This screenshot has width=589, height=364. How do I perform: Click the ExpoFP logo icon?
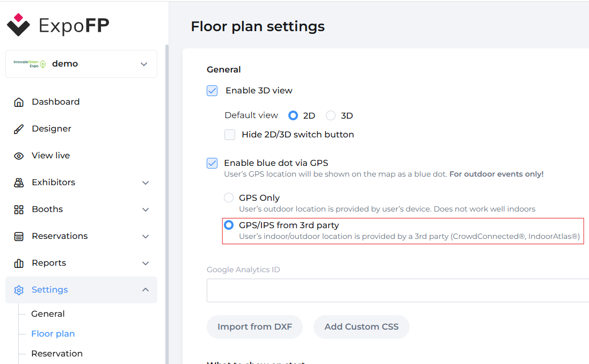click(18, 25)
